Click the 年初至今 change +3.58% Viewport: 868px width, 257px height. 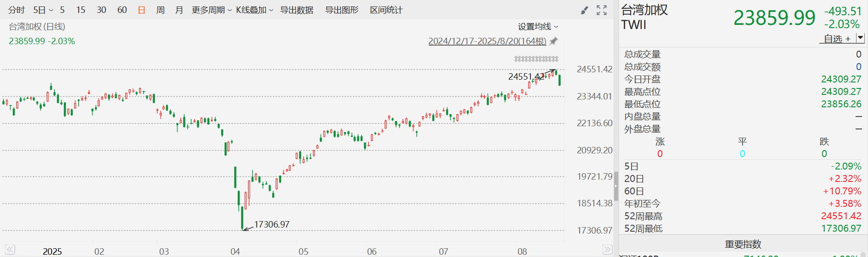click(845, 204)
